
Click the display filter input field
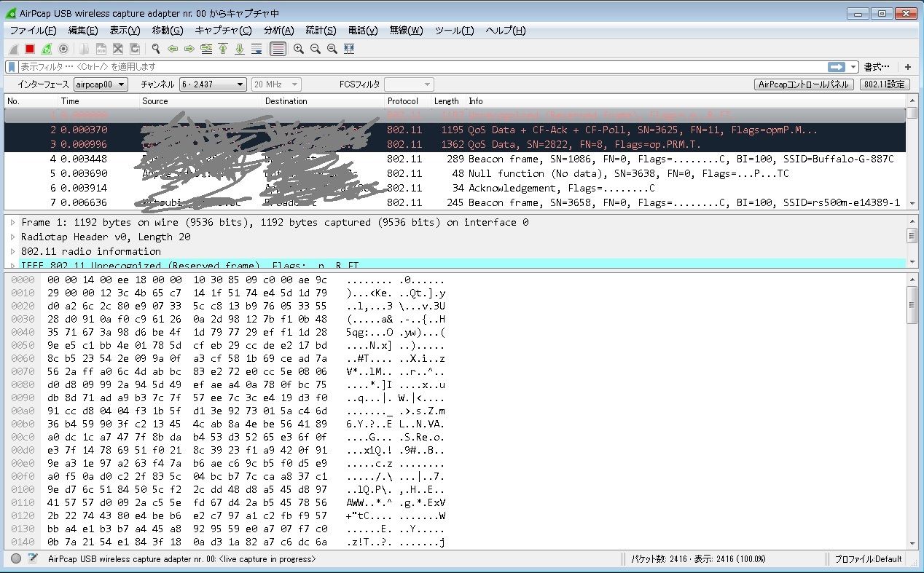point(421,66)
